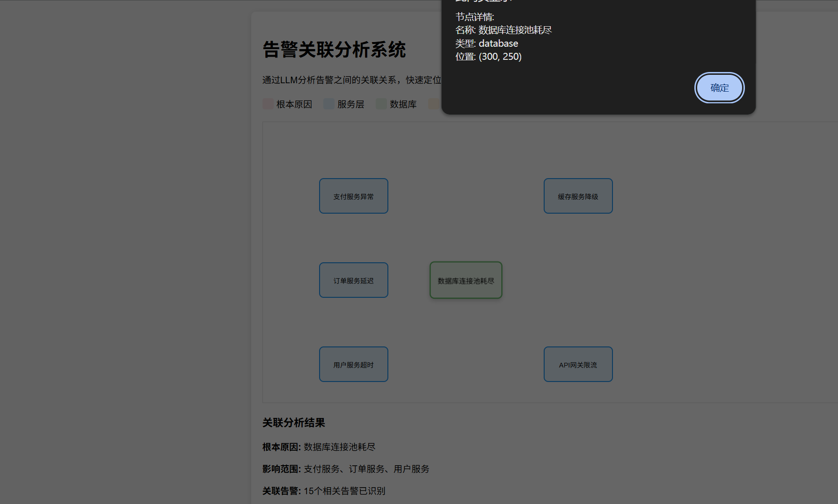Click the 关联告警 result line

[323, 491]
